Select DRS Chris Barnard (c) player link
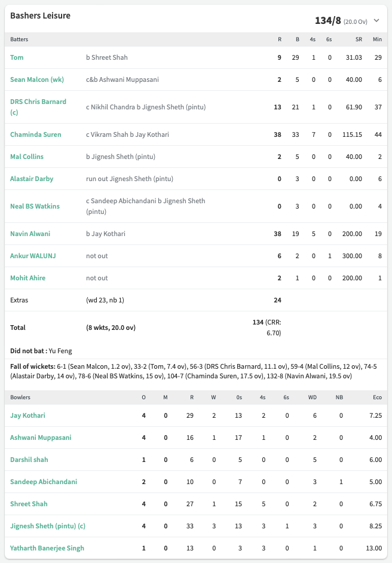Screen dimensions: 392x563 (38, 107)
